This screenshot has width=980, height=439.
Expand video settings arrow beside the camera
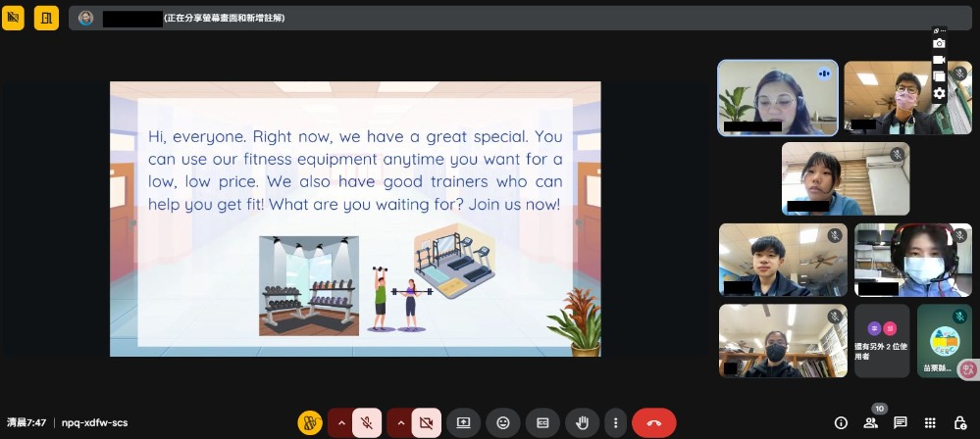(x=400, y=422)
